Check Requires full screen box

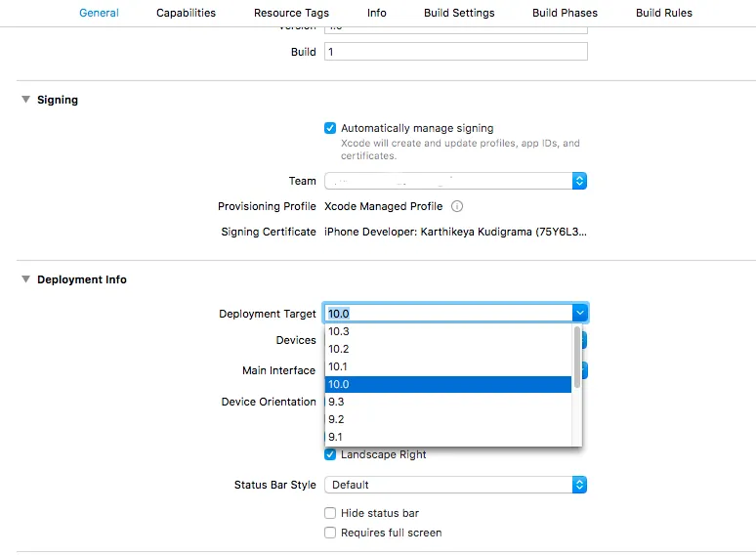330,533
